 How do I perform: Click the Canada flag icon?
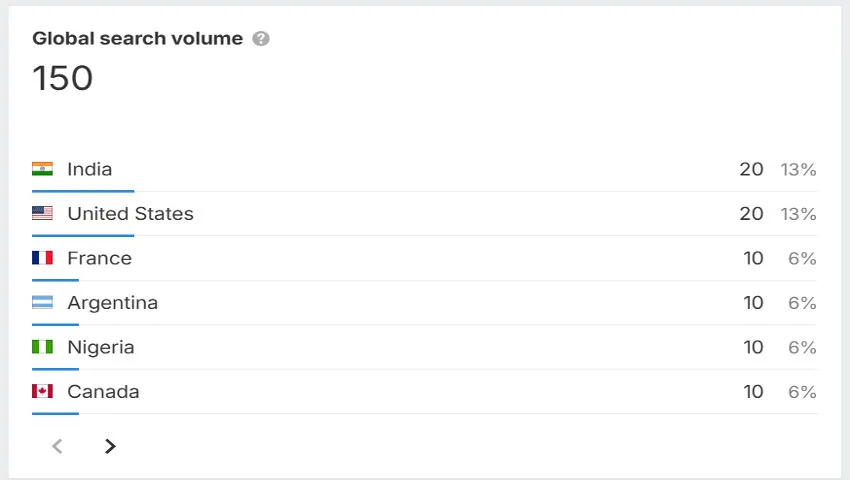coord(42,391)
